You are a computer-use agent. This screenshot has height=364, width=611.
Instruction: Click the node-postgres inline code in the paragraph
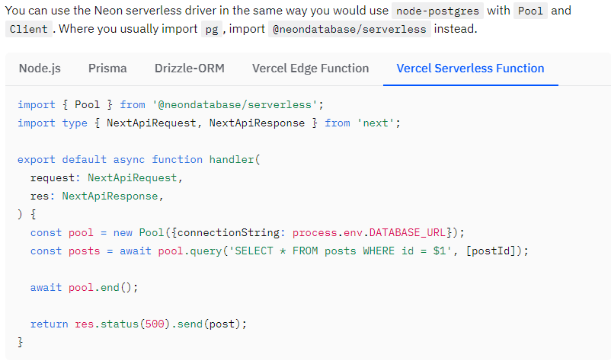click(438, 11)
